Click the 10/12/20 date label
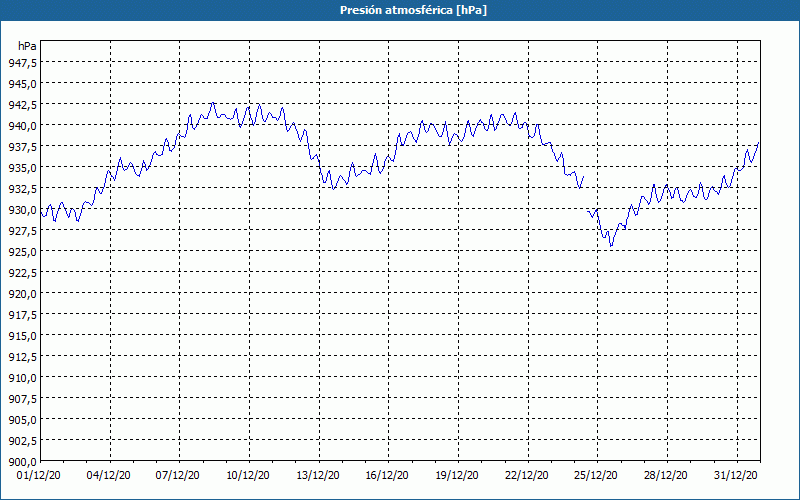The image size is (800, 500). coord(248,475)
